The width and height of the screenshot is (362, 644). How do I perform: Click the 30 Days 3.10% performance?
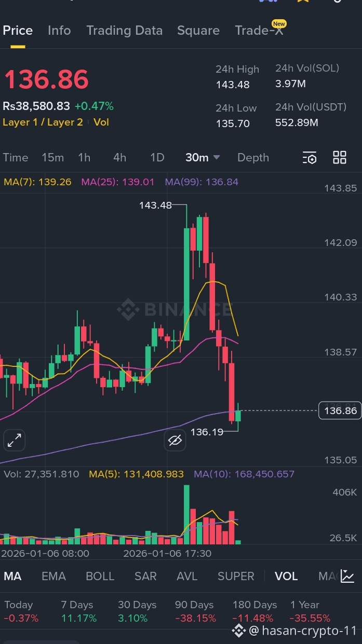click(137, 611)
